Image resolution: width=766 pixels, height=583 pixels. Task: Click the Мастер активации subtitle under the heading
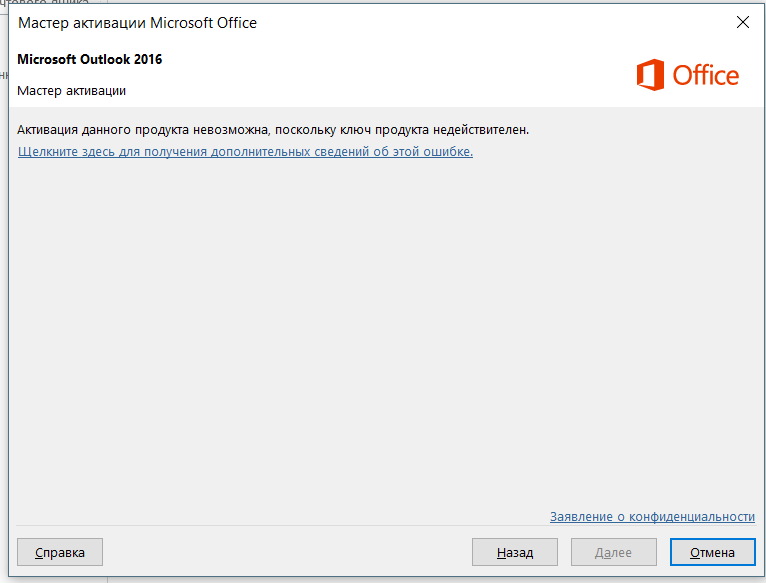pyautogui.click(x=71, y=91)
